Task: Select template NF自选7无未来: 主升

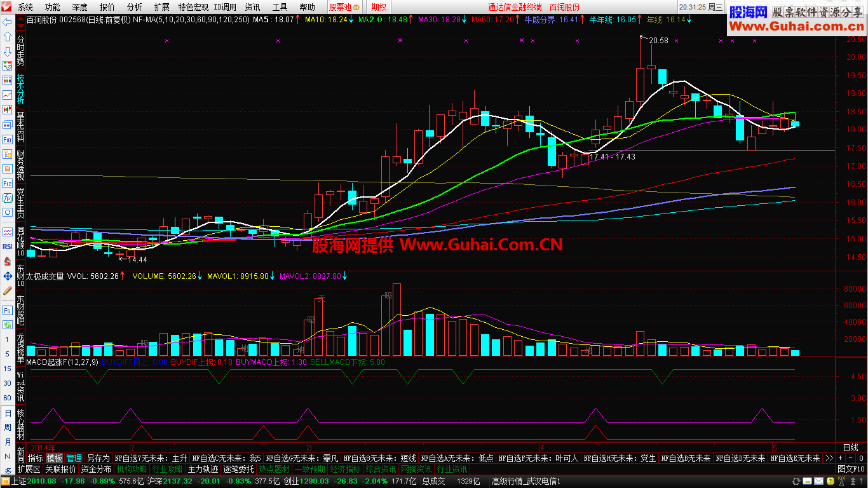Action: click(151, 458)
